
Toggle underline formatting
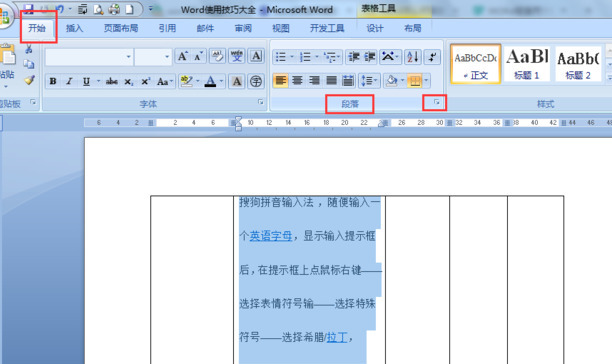86,81
